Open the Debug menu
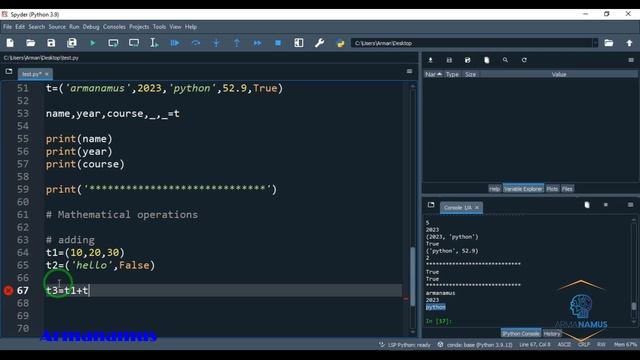Screen dimensions: 640x360 91,27
